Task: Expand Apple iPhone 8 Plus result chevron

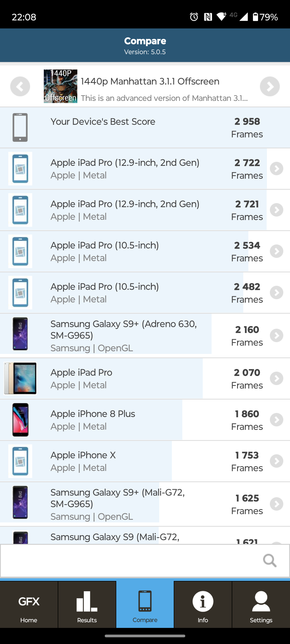Action: tap(277, 420)
